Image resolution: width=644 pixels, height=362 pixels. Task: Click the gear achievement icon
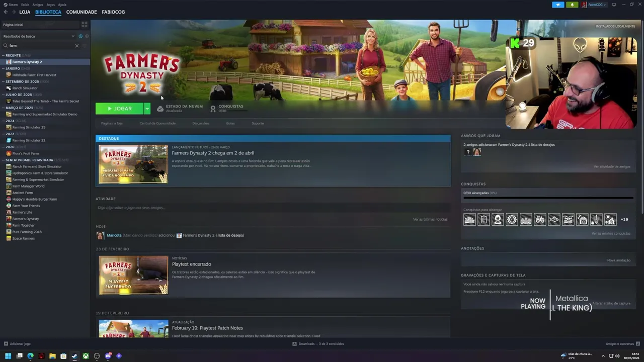point(512,219)
